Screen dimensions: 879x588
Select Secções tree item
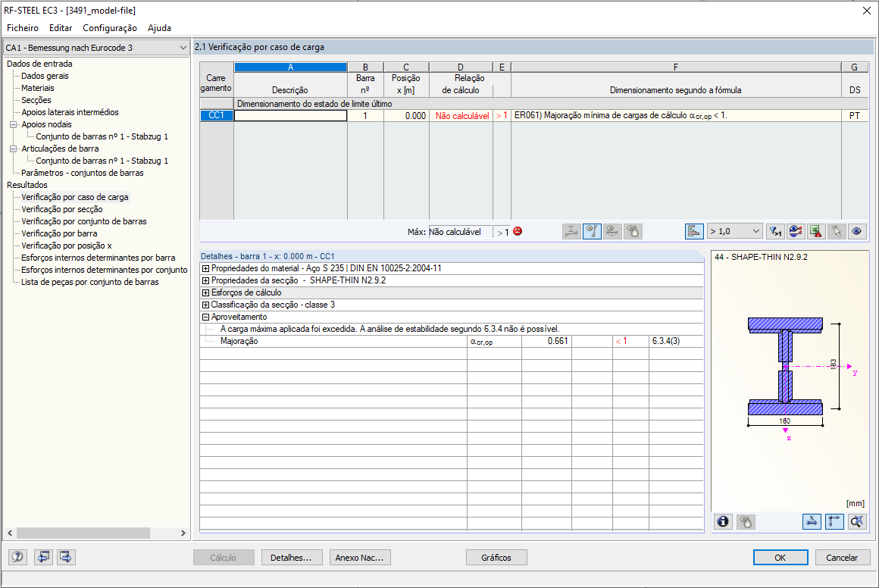click(x=36, y=100)
